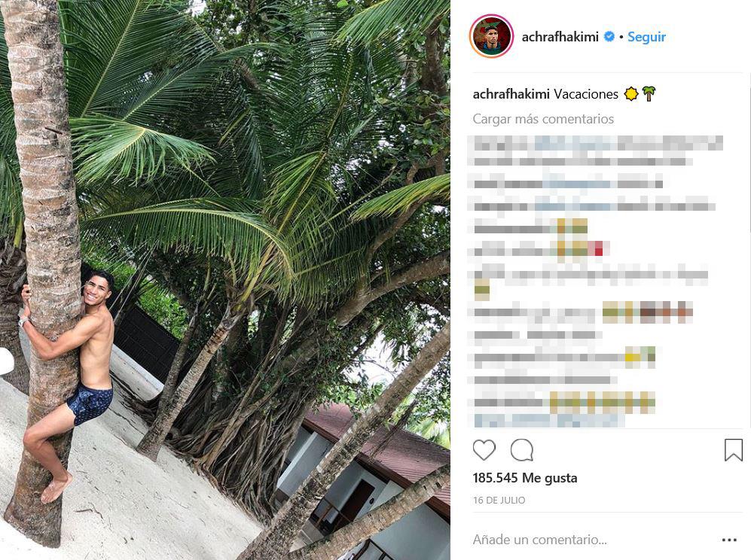The width and height of the screenshot is (751, 560).
Task: Open achrafhakimi username in header
Action: pos(560,37)
